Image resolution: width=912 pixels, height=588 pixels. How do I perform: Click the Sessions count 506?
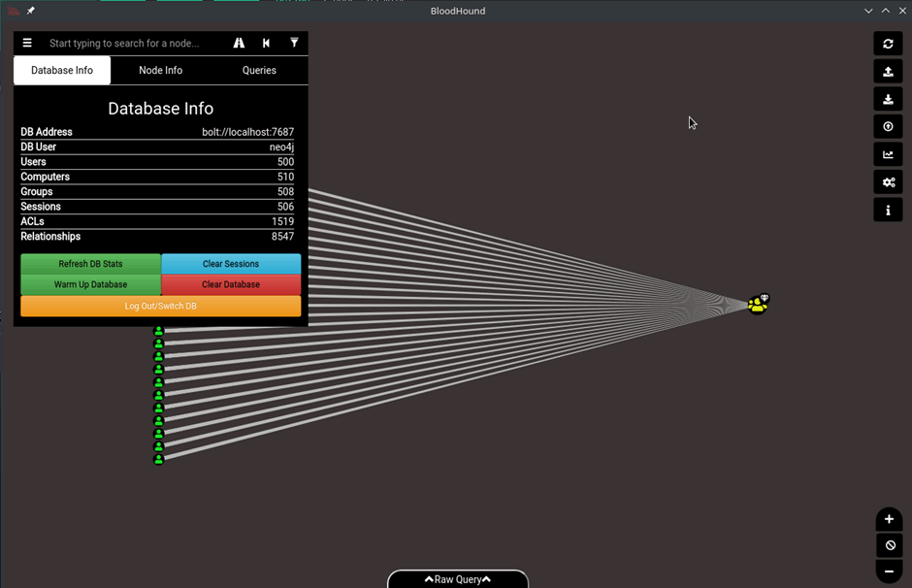[x=285, y=207]
